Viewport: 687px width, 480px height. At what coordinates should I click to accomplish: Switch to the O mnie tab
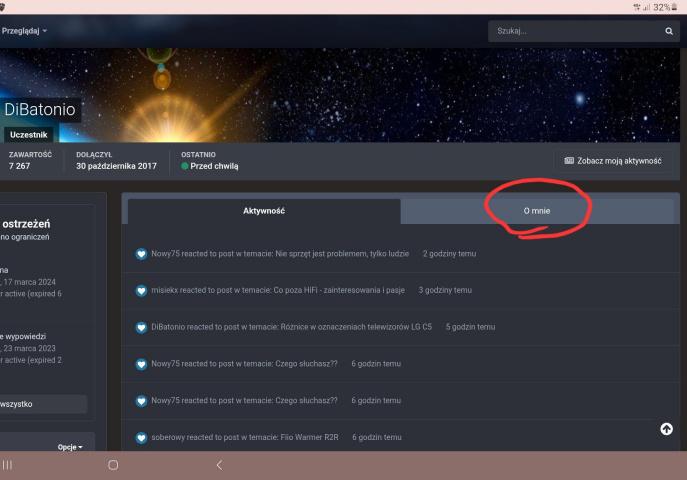[x=537, y=211]
